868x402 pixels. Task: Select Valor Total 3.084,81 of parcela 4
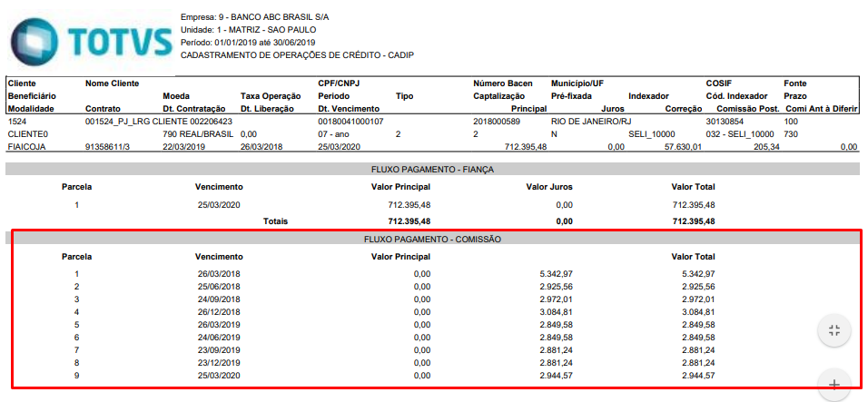click(698, 312)
